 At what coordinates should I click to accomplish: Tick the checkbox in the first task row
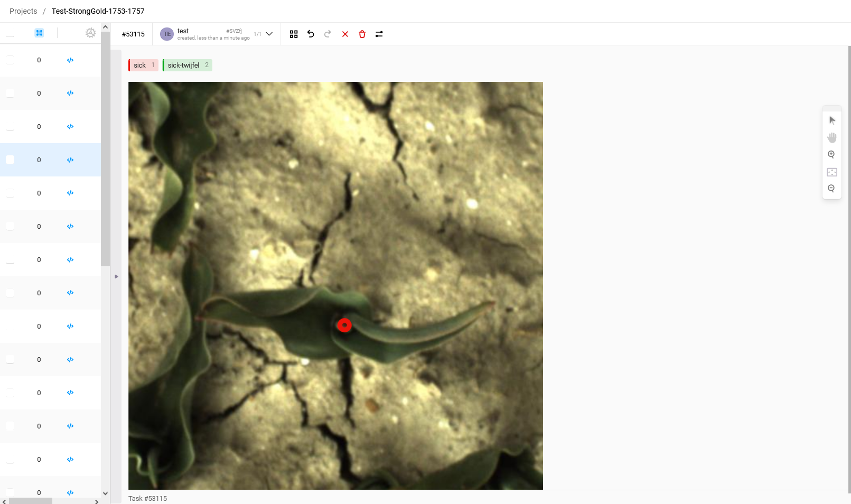pos(10,60)
